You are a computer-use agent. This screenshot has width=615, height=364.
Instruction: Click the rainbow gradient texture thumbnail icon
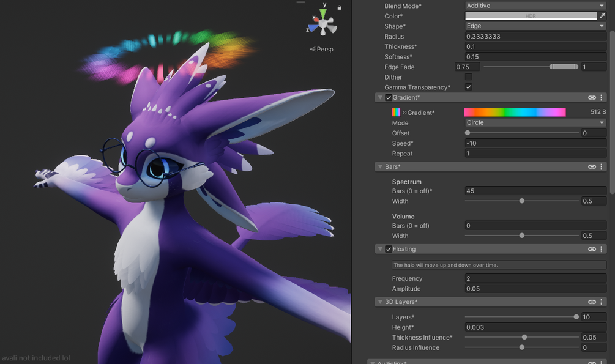(396, 113)
